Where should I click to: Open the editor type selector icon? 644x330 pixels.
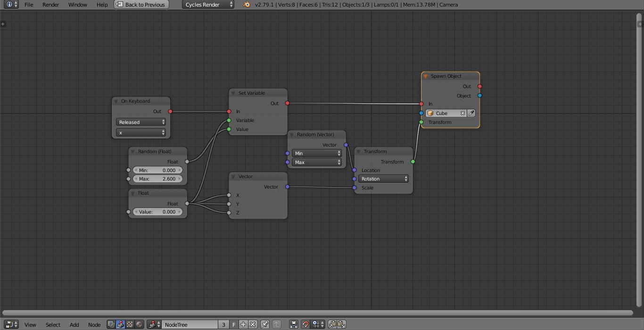pos(9,324)
